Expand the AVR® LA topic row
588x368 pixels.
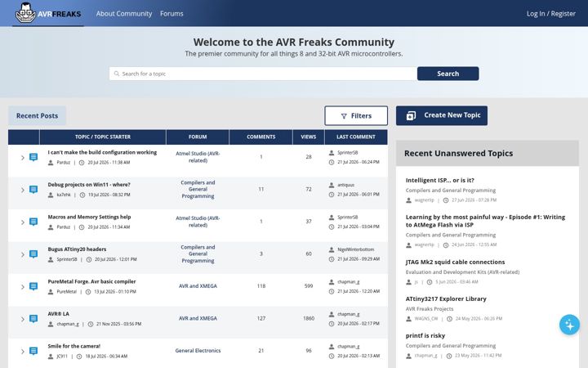pos(23,319)
